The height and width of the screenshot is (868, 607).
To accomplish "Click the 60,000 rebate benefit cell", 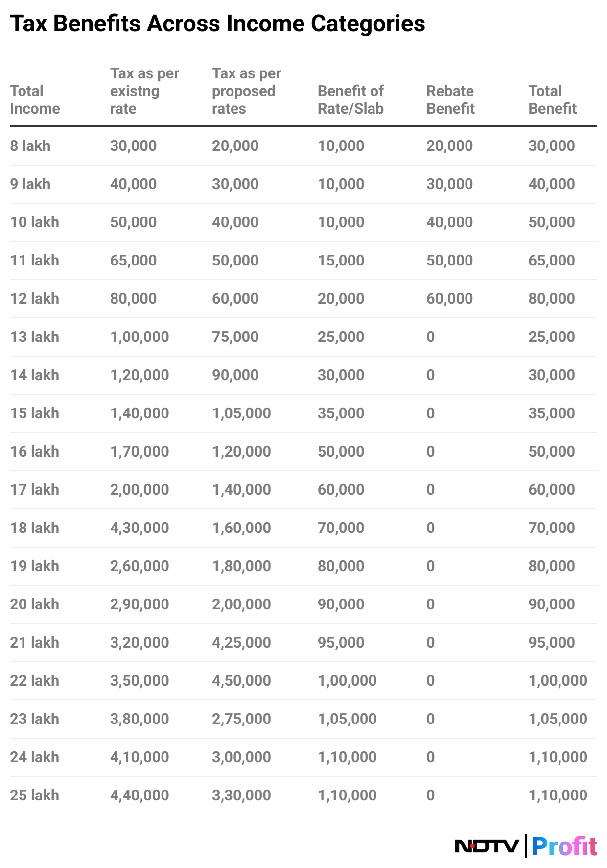I will 449,298.
